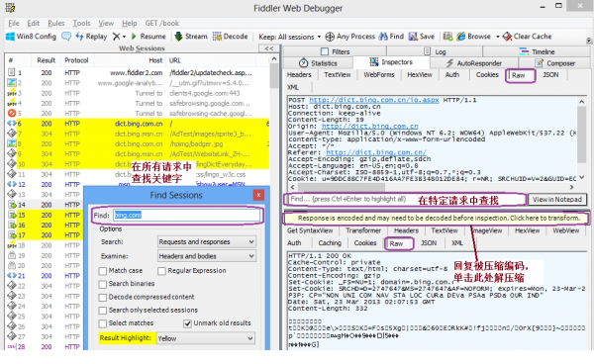Viewport: 594px width, 364px height.
Task: Click the Fiddler application icon in title bar
Action: click(10, 8)
